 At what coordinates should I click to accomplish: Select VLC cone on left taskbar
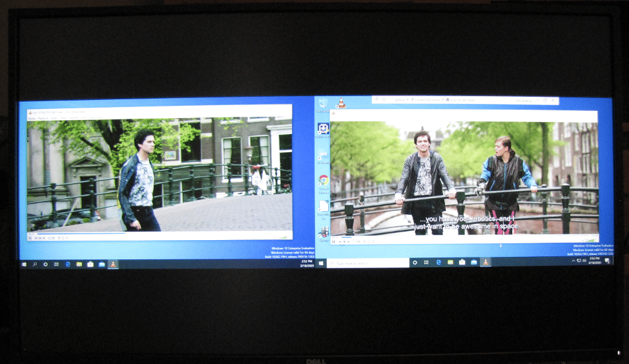click(x=113, y=264)
